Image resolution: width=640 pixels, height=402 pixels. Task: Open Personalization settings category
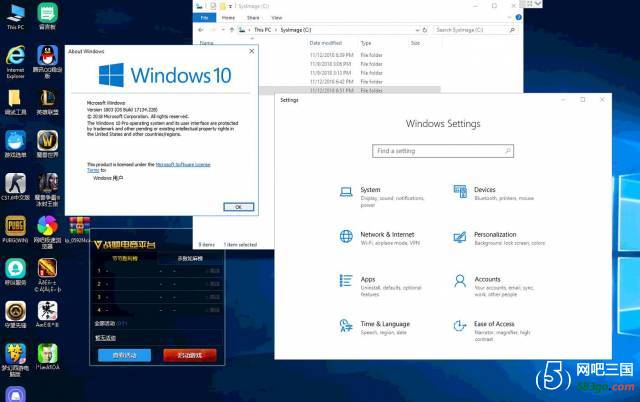click(x=499, y=238)
